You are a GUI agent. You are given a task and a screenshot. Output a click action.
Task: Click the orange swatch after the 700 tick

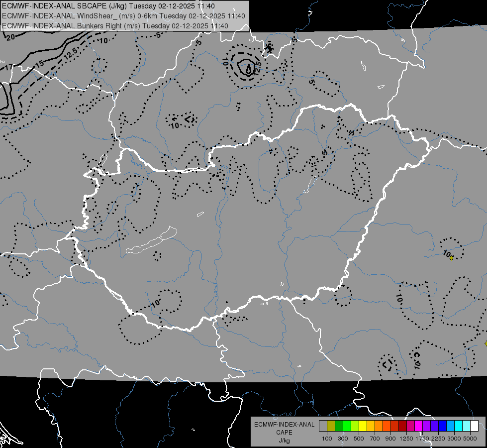379,426
